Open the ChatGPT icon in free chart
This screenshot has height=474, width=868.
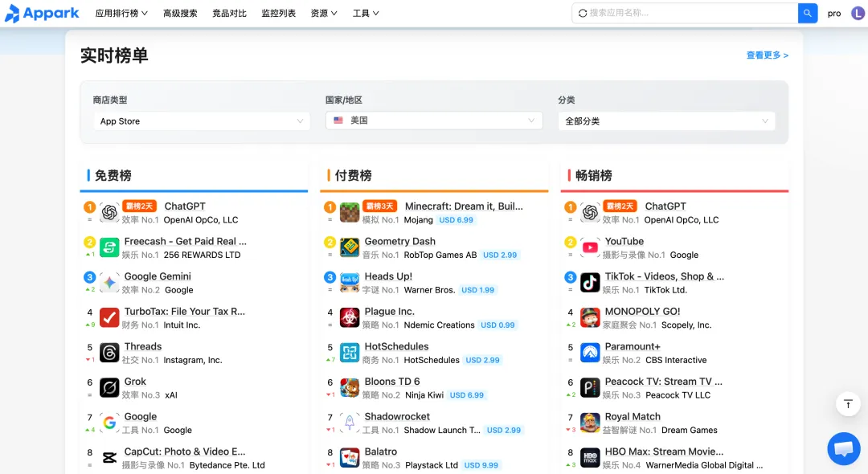tap(109, 212)
